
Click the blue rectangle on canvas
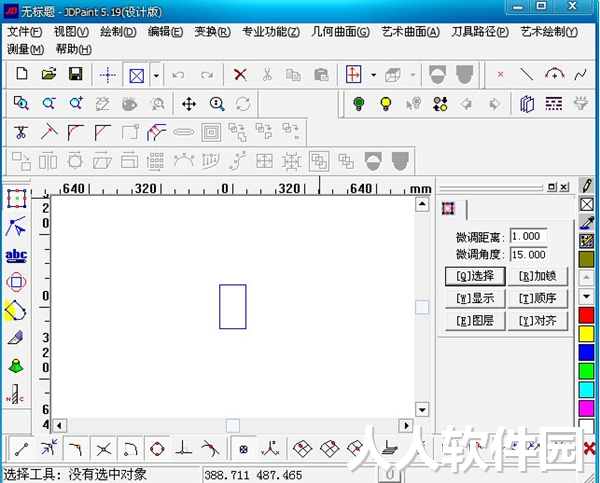233,307
